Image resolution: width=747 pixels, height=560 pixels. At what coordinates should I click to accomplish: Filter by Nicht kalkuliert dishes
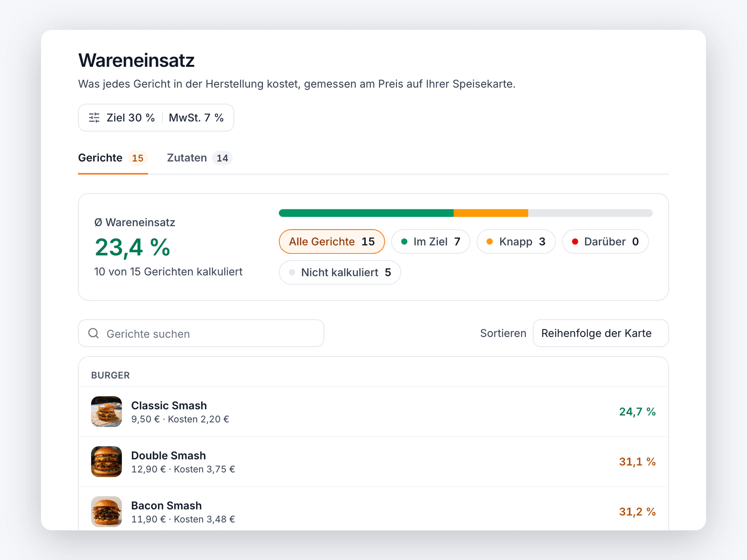point(340,273)
